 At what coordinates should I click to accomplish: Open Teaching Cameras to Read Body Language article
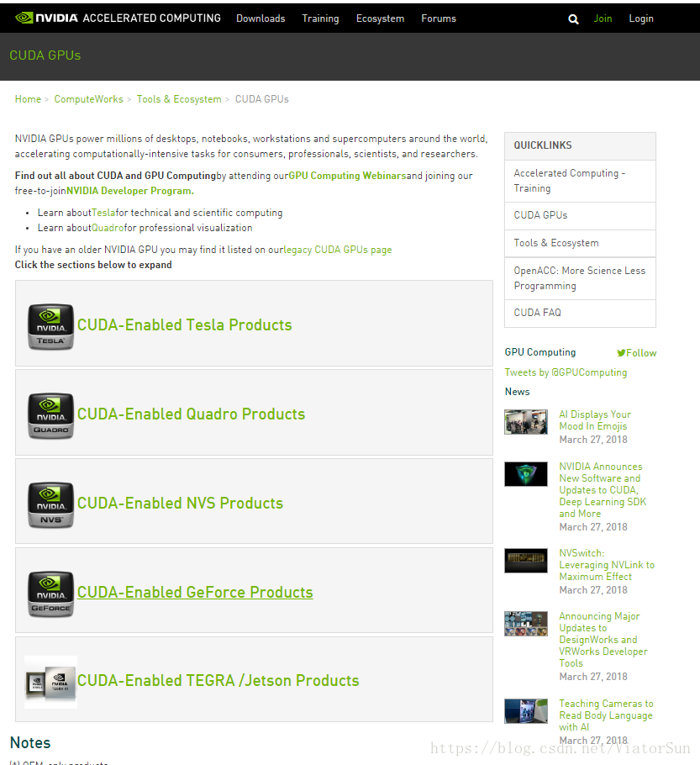[x=606, y=715]
